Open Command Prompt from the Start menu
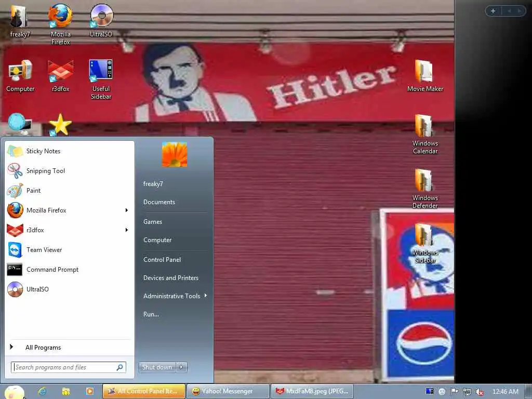The width and height of the screenshot is (532, 399). 70,270
